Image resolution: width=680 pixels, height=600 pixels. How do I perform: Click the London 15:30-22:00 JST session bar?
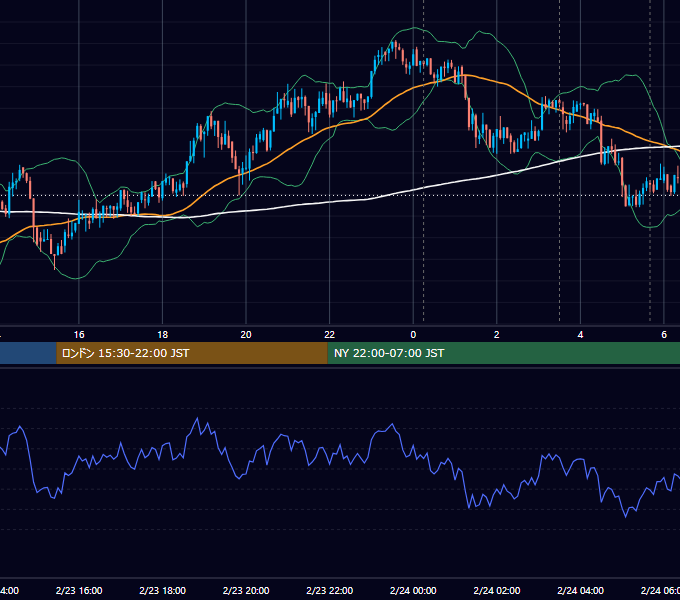(x=192, y=353)
